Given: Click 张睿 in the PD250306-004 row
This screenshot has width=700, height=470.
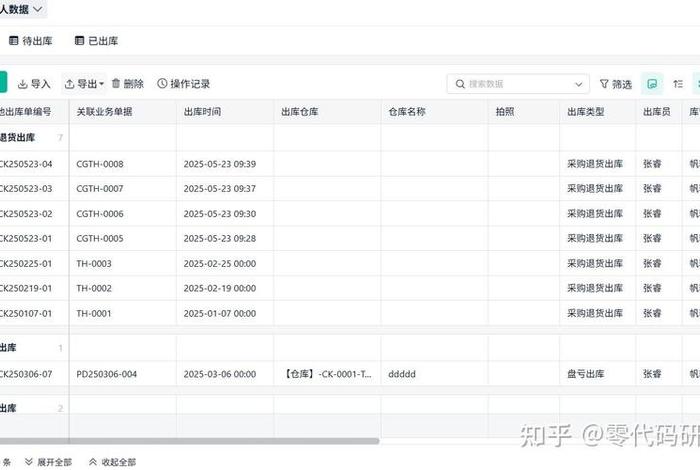Looking at the screenshot, I should [x=652, y=374].
